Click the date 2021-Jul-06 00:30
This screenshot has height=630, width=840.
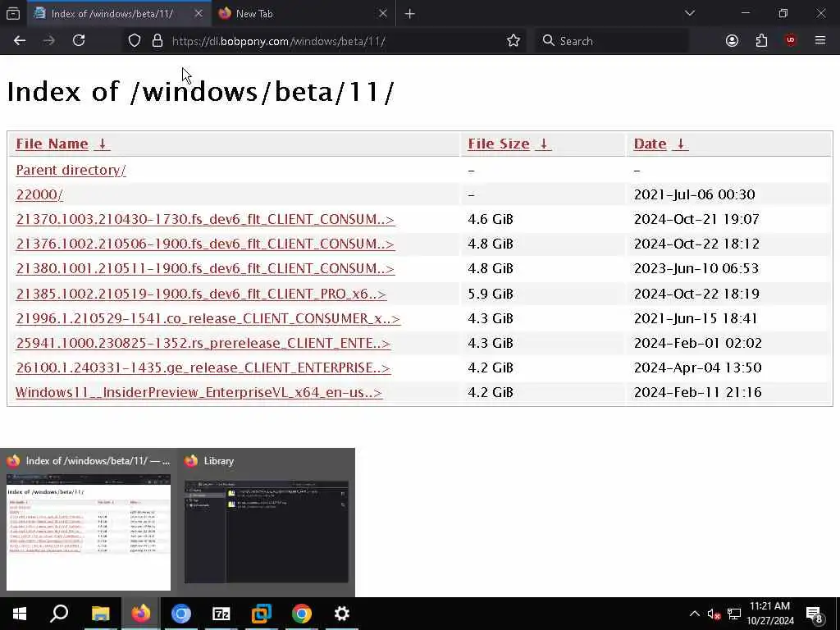point(694,194)
